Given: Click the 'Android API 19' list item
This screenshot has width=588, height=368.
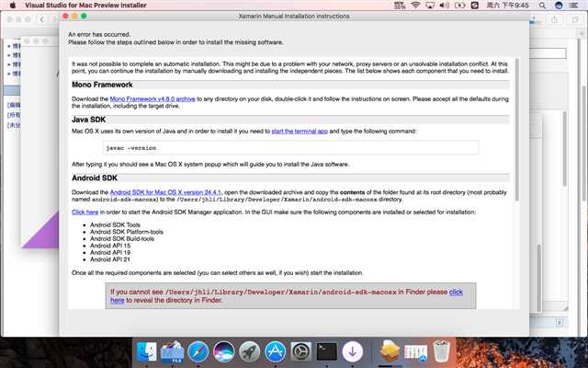Looking at the screenshot, I should [x=110, y=253].
